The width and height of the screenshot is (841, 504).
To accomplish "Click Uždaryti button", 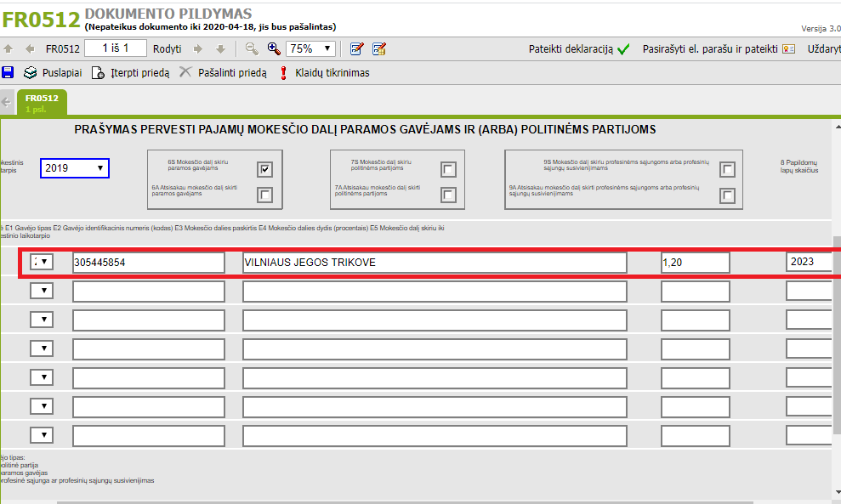I will pos(824,48).
